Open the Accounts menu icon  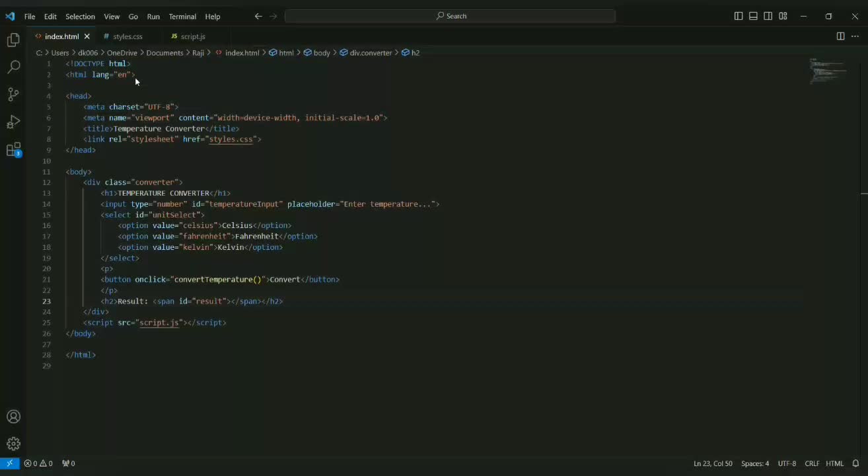[13, 416]
